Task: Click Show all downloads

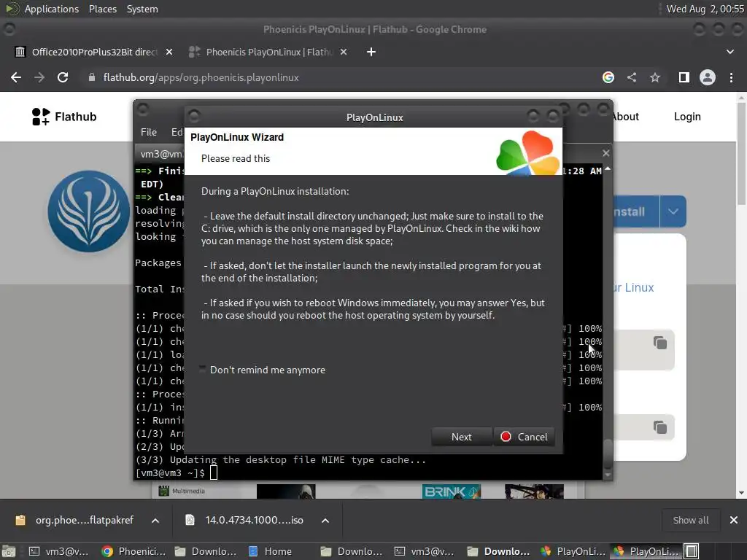Action: pyautogui.click(x=690, y=521)
